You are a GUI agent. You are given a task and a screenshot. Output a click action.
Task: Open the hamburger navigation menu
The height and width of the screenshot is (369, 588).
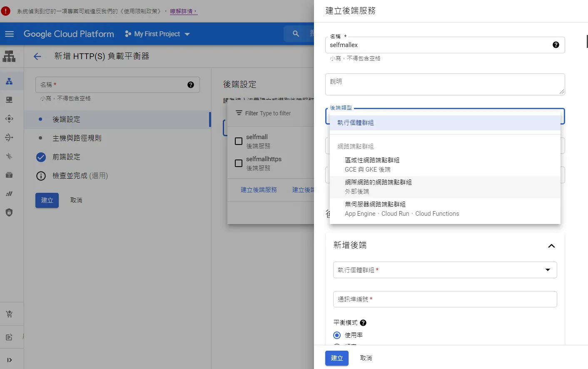pos(9,34)
